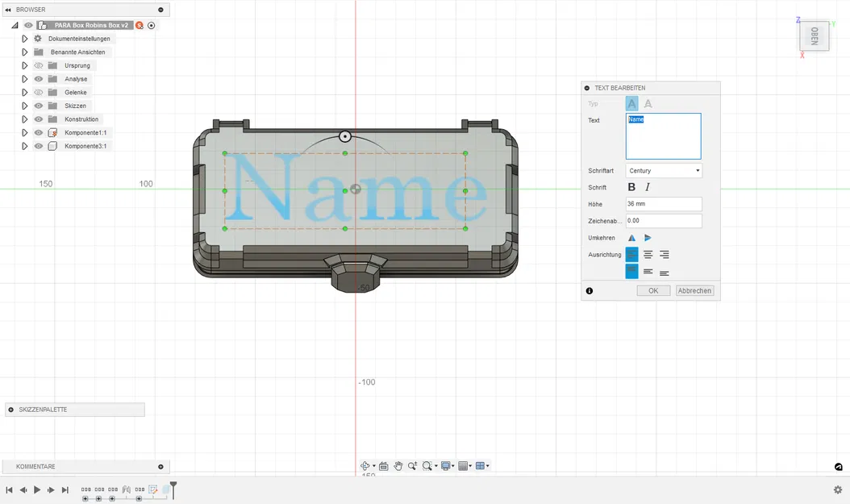Collapse the root PARA Box tree node

[x=15, y=26]
